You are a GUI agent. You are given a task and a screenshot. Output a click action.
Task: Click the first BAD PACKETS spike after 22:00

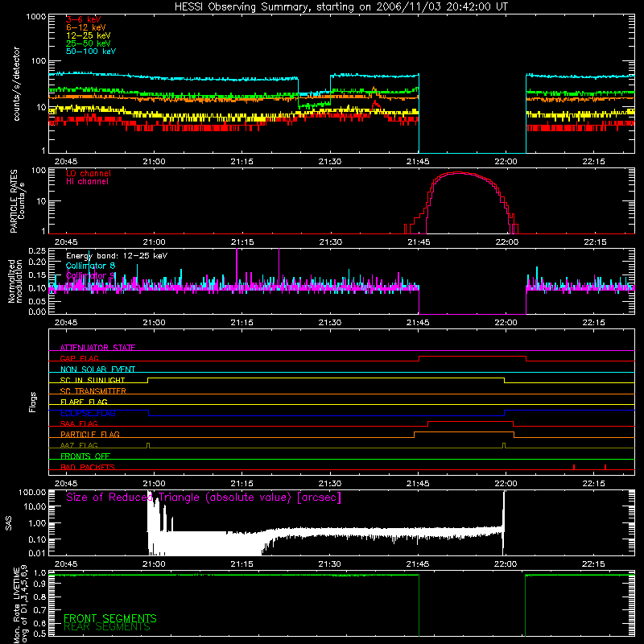tap(574, 467)
